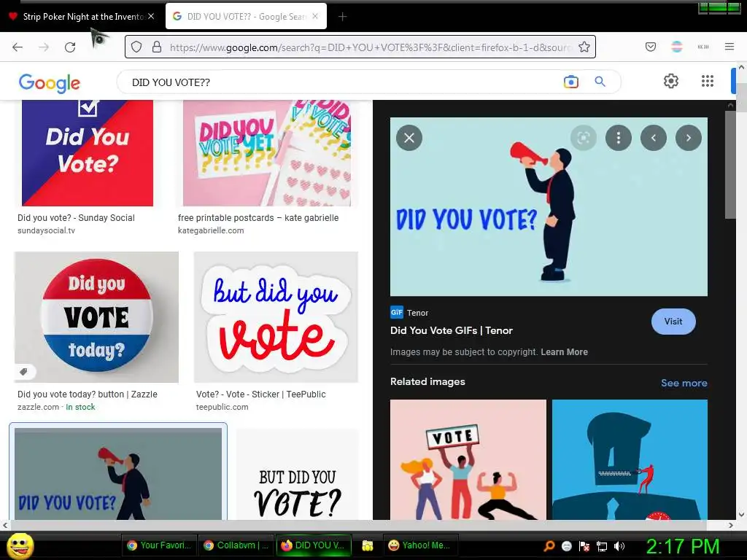This screenshot has height=560, width=747.
Task: Click the volume speaker tray icon
Action: point(619,546)
